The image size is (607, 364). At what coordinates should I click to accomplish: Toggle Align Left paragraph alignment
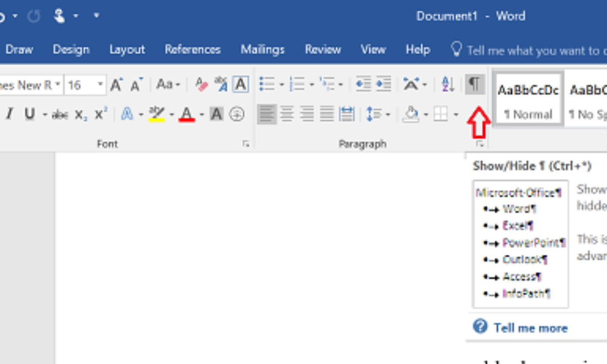click(267, 114)
